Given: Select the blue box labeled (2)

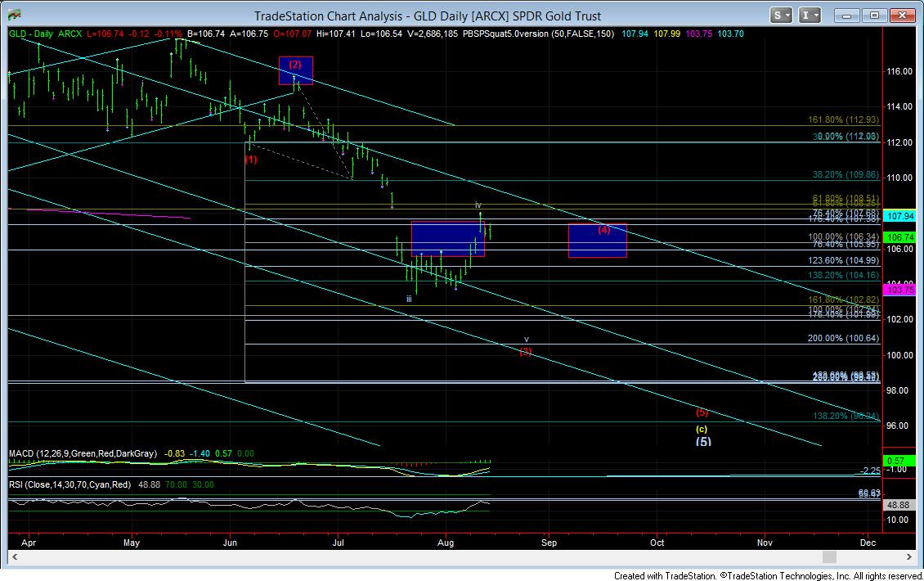Looking at the screenshot, I should click(296, 70).
